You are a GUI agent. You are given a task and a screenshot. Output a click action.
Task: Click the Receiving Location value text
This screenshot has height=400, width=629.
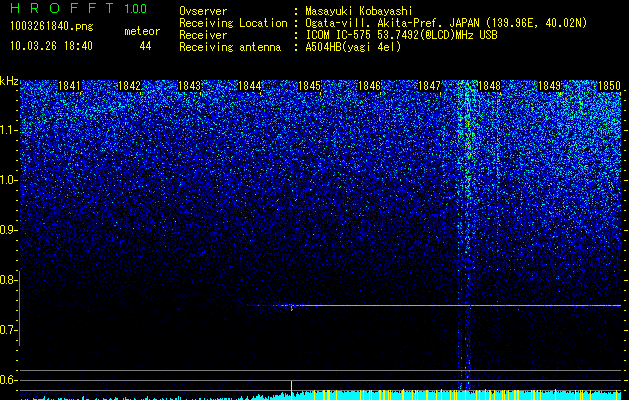click(x=446, y=23)
